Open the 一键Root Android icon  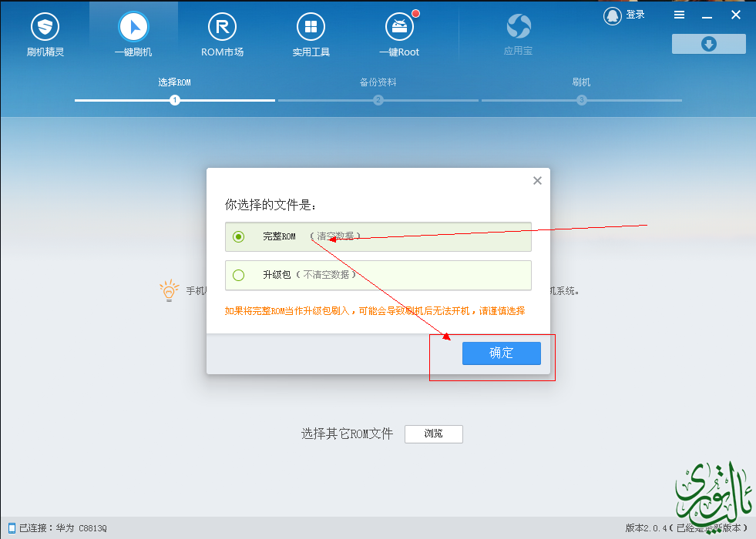pos(399,28)
